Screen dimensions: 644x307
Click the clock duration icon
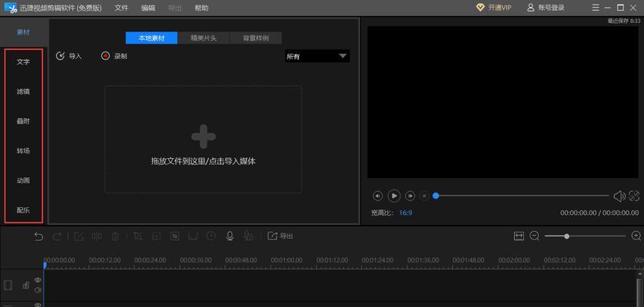tap(211, 236)
